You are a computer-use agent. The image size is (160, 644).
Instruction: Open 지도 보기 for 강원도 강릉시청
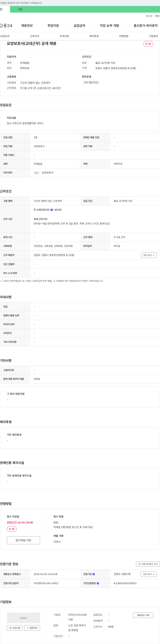point(149,574)
